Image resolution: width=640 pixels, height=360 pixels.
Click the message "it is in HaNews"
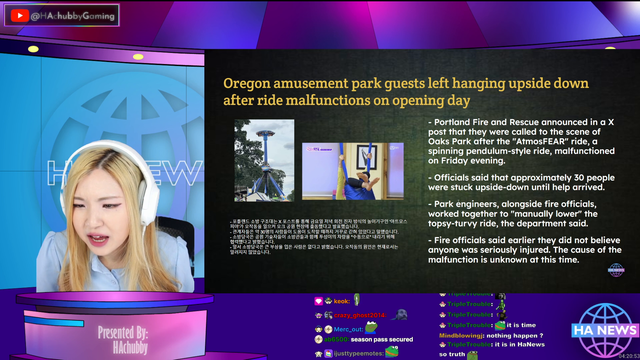520,344
